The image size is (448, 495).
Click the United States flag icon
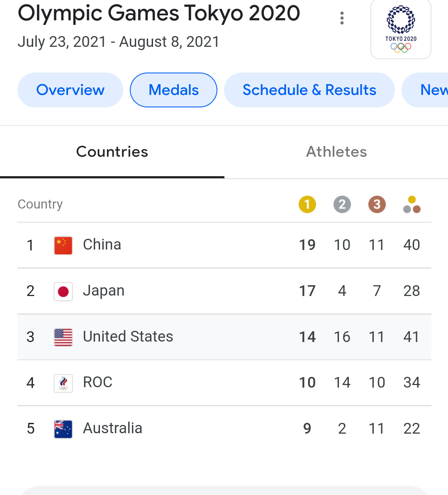63,337
